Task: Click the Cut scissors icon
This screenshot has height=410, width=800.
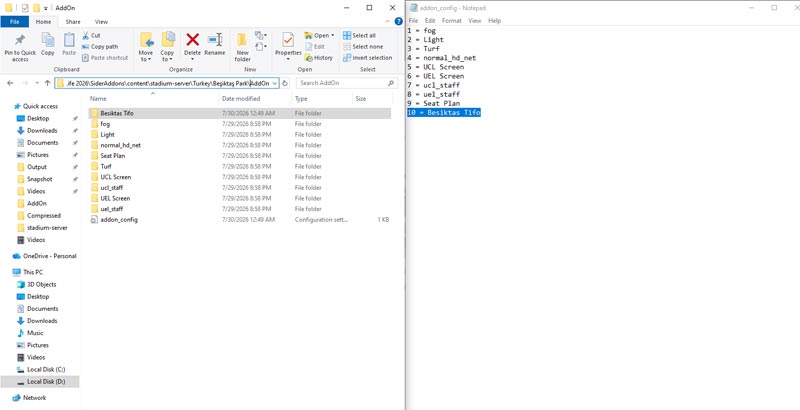Action: 85,35
